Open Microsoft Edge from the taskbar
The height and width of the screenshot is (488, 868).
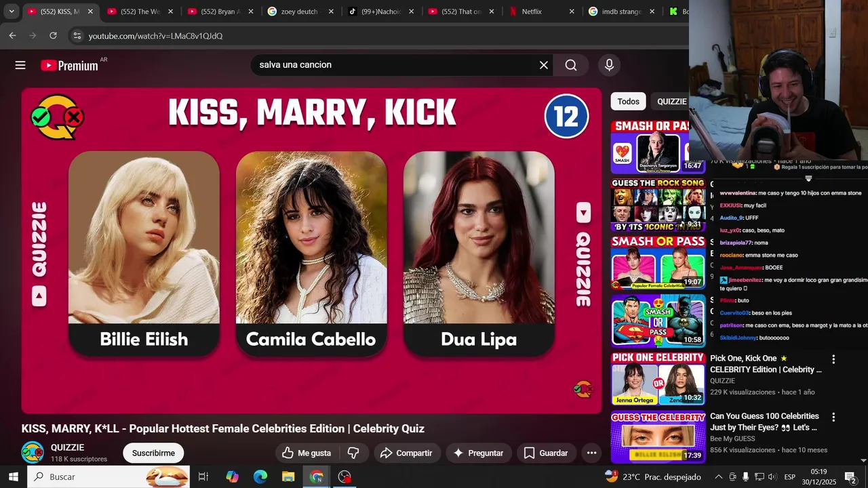pyautogui.click(x=260, y=476)
